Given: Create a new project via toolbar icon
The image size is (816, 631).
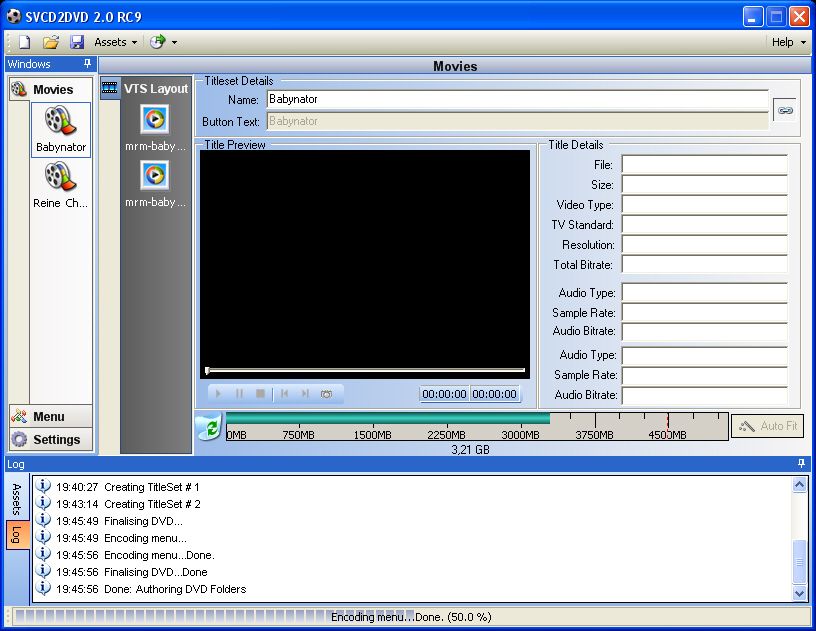Looking at the screenshot, I should 24,42.
